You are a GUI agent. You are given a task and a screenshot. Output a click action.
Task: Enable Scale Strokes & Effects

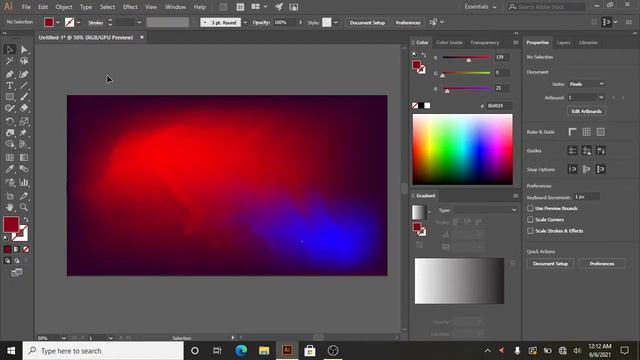(x=530, y=231)
